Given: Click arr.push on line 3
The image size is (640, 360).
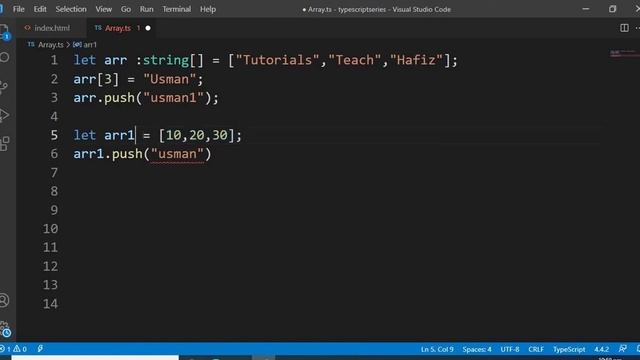Looking at the screenshot, I should [104, 98].
